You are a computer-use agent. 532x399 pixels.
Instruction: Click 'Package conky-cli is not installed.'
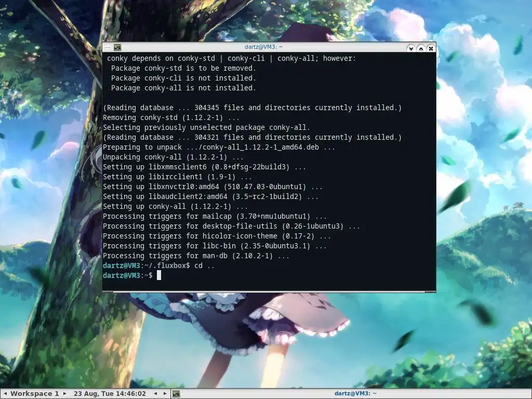pos(183,78)
